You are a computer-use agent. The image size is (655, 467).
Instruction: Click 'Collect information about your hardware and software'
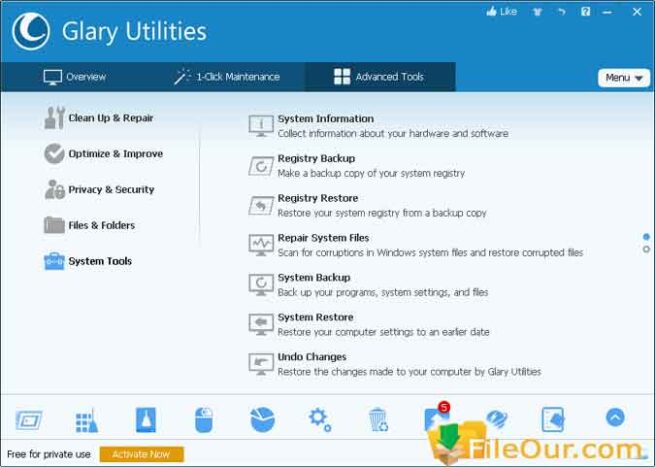click(x=393, y=134)
